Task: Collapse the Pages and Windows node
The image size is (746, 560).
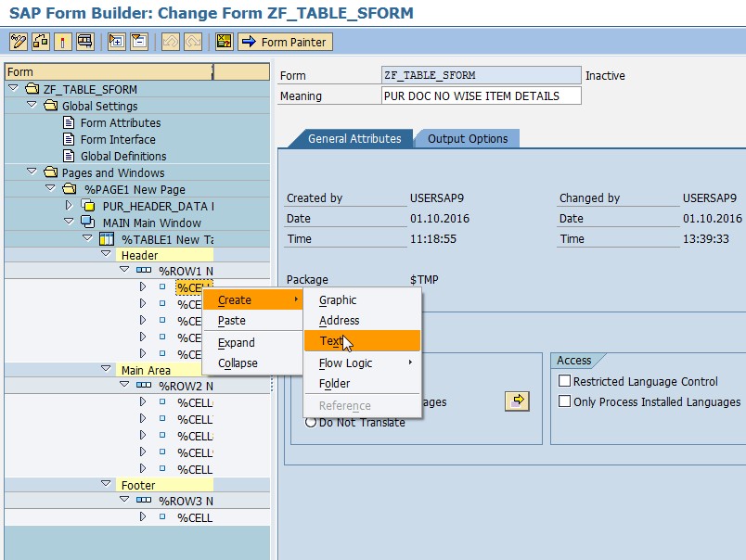Action: tap(32, 172)
